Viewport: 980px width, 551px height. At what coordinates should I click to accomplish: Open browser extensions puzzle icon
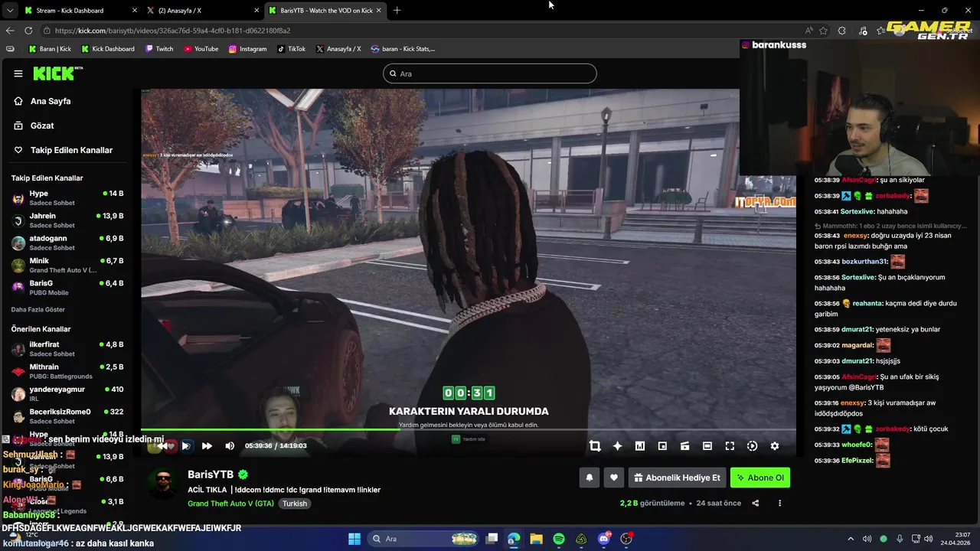click(842, 31)
